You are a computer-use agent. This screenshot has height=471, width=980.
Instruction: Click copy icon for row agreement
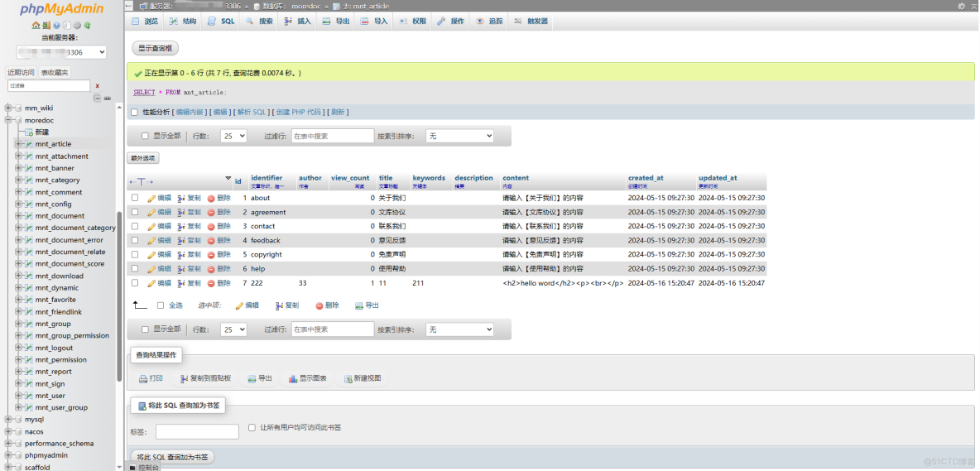[x=181, y=213]
